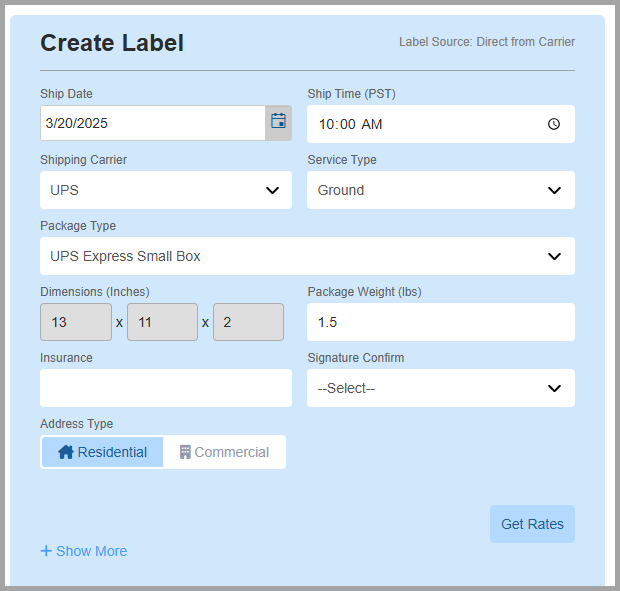Open the Shipping Carrier UPS dropdown
Viewport: 620px width, 591px height.
[166, 190]
